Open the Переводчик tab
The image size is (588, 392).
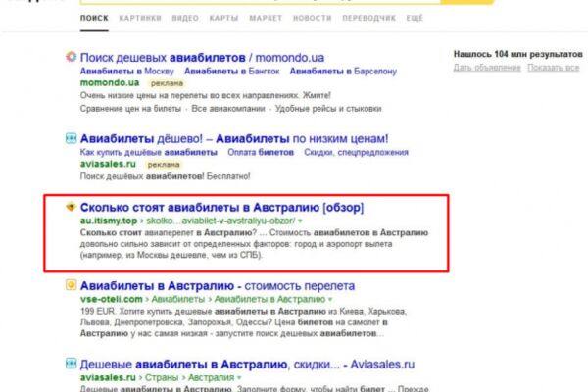(x=369, y=18)
